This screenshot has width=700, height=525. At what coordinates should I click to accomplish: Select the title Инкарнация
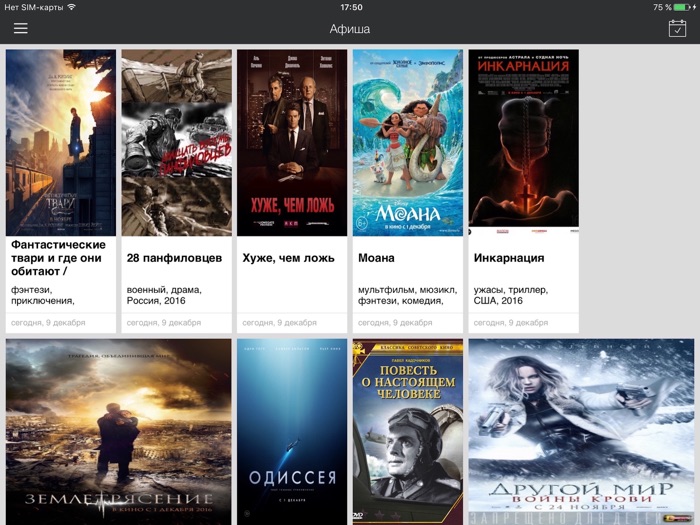tap(509, 258)
